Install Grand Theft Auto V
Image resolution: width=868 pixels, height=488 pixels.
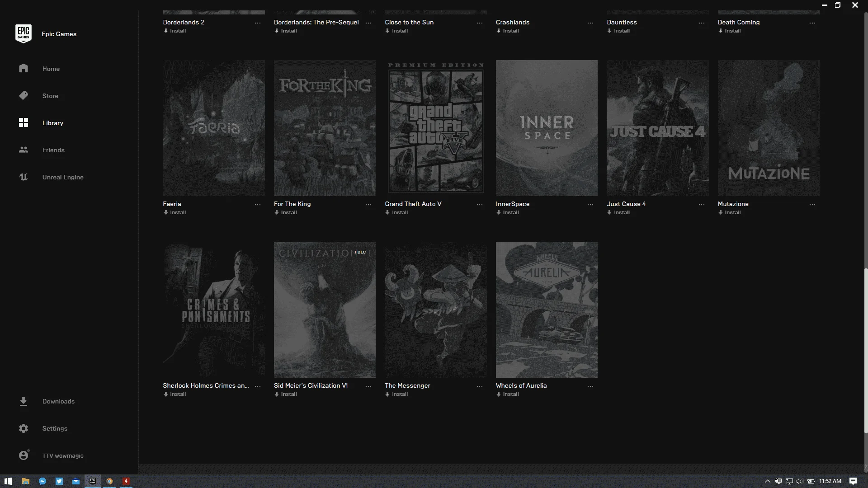[x=396, y=212]
